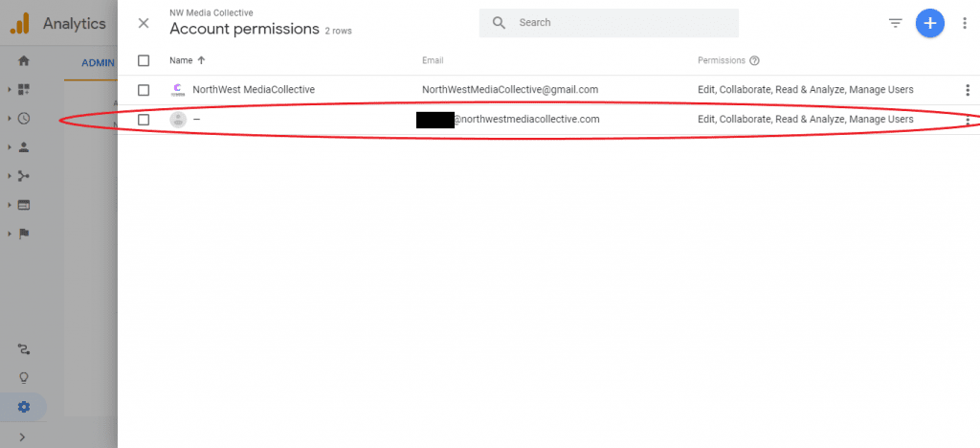Screen dimensions: 980x448
Task: Expand the sidebar with bottom chevron
Action: [24, 437]
